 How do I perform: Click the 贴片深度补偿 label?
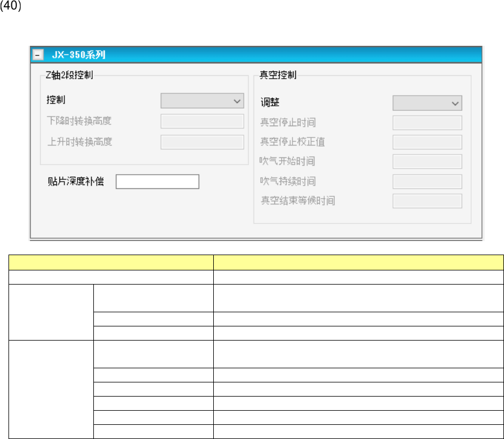(76, 182)
